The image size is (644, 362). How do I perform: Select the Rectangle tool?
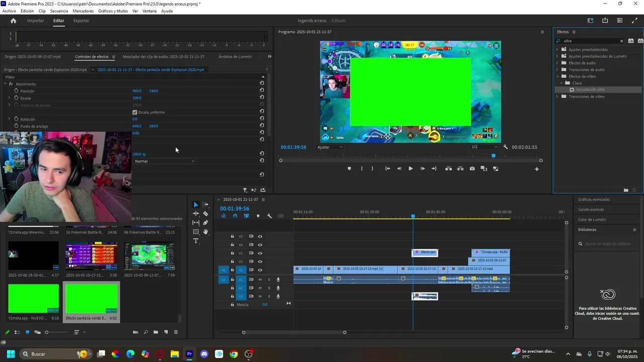click(196, 232)
